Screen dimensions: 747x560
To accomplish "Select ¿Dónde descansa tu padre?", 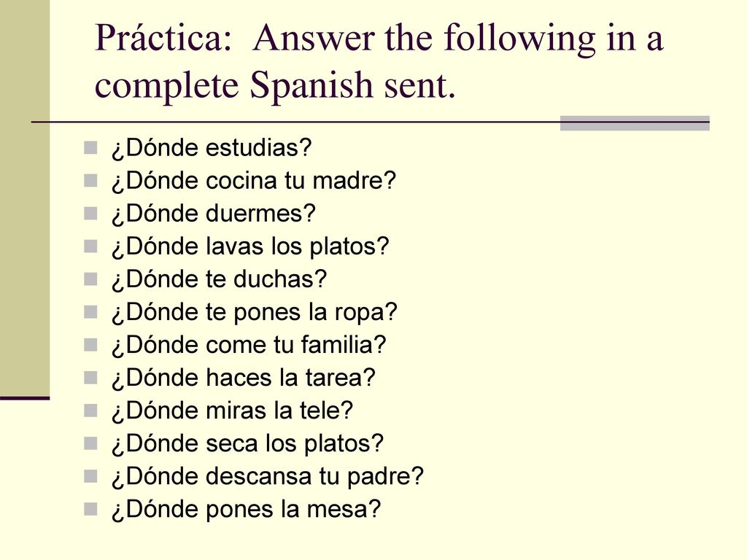I will pyautogui.click(x=268, y=476).
